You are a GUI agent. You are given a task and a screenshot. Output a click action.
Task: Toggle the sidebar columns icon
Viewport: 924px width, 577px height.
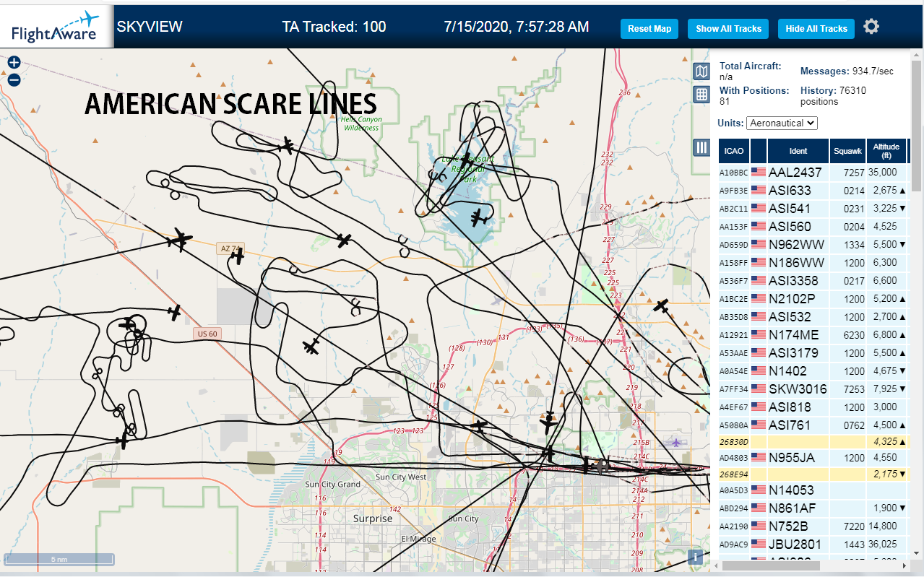coord(701,147)
